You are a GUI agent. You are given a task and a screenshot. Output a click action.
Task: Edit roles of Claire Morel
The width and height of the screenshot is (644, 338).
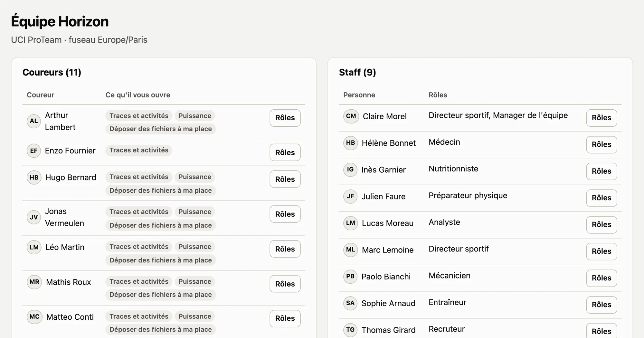[x=601, y=118]
